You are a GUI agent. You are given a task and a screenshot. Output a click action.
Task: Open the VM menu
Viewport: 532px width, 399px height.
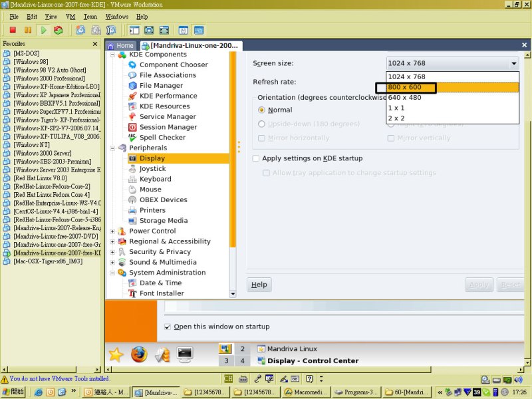(x=70, y=17)
